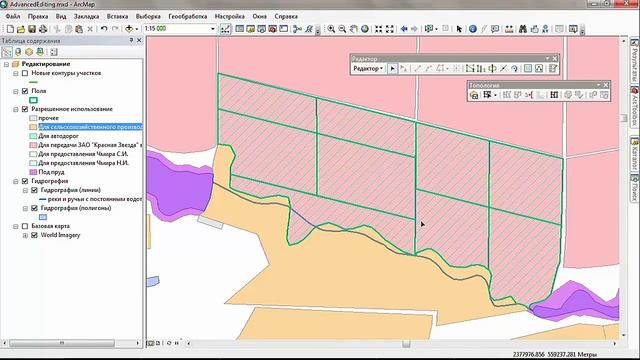
Task: Enable 'Новые контуры участков' layer checkbox
Action: click(x=25, y=73)
